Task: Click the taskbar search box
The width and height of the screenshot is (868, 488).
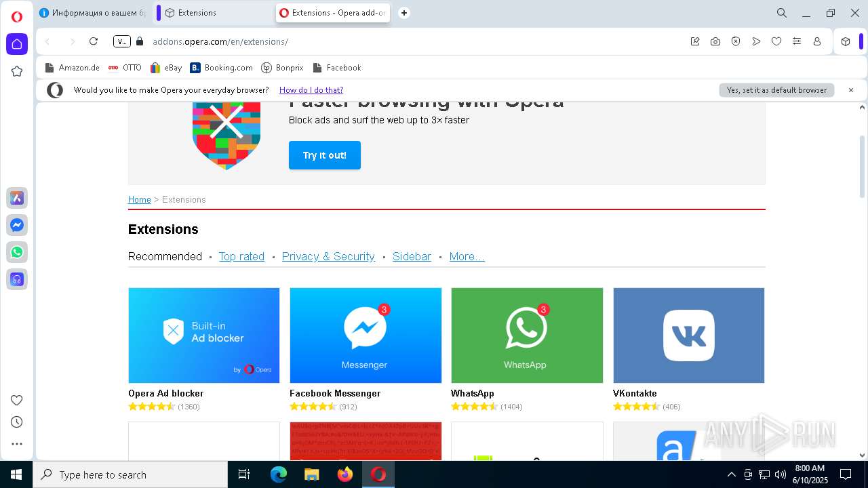Action: click(x=130, y=474)
